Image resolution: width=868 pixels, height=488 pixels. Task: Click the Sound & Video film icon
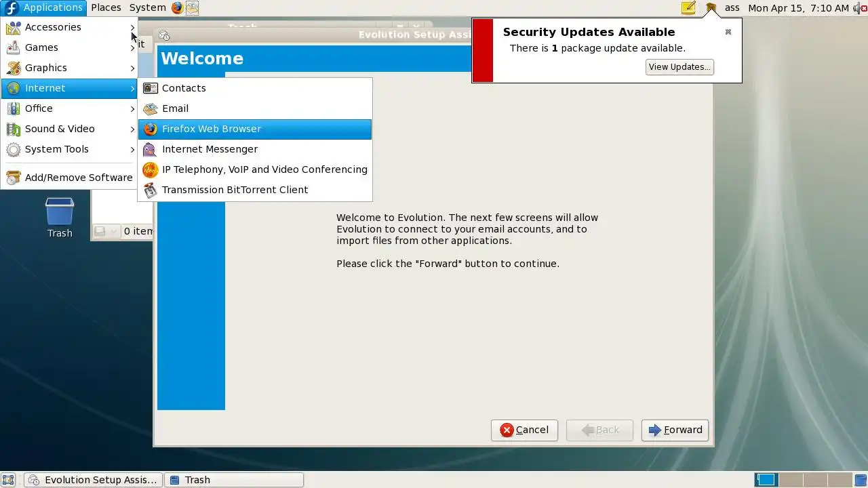pyautogui.click(x=14, y=129)
